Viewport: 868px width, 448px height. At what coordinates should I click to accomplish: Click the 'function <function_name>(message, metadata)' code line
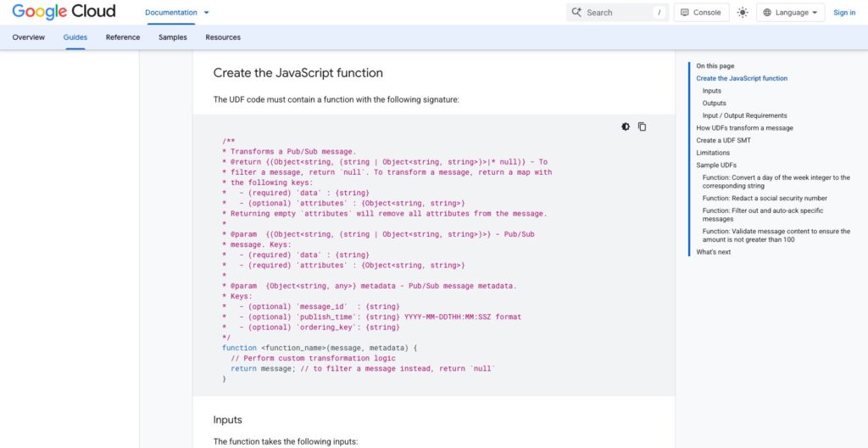coord(320,348)
